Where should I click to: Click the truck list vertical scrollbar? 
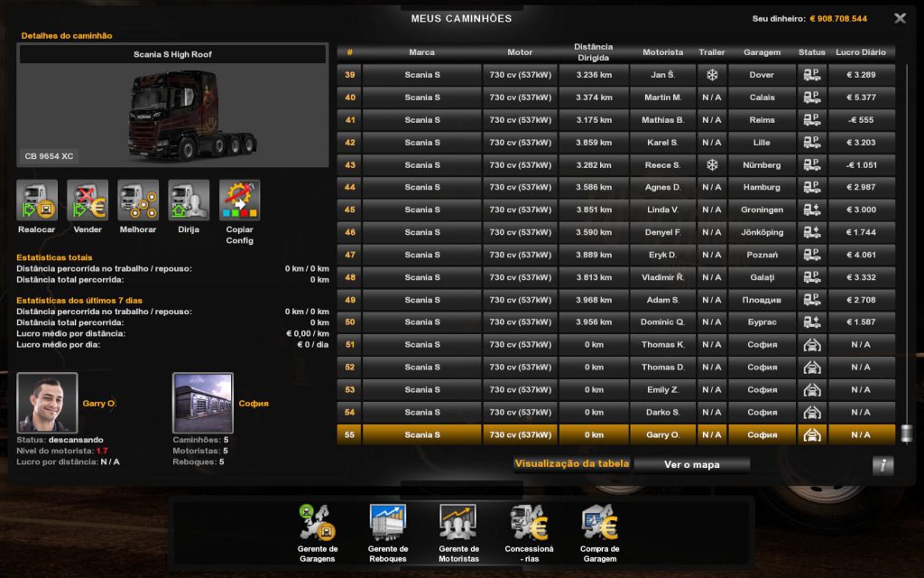(x=905, y=253)
